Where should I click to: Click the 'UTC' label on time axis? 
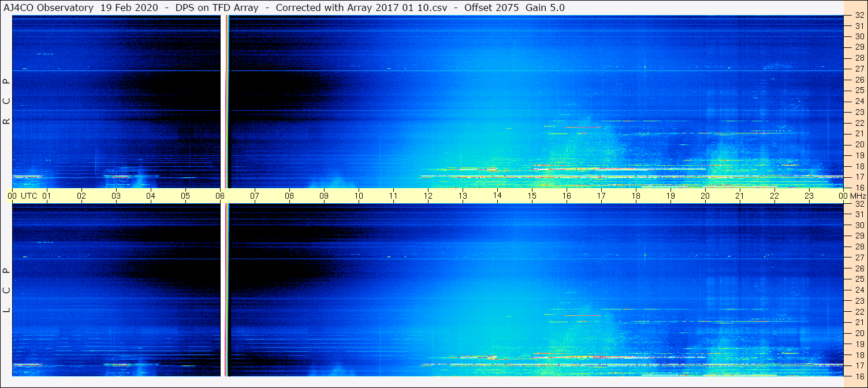click(x=29, y=196)
